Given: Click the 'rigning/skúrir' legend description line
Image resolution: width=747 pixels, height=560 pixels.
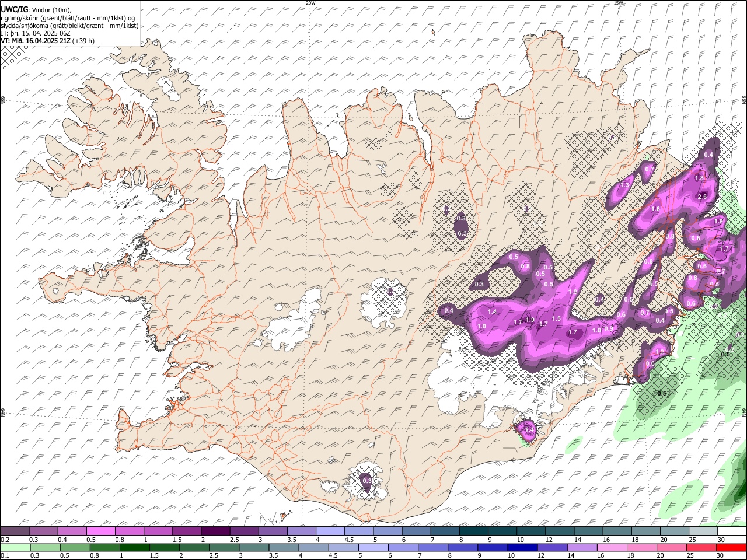Looking at the screenshot, I should click(68, 18).
